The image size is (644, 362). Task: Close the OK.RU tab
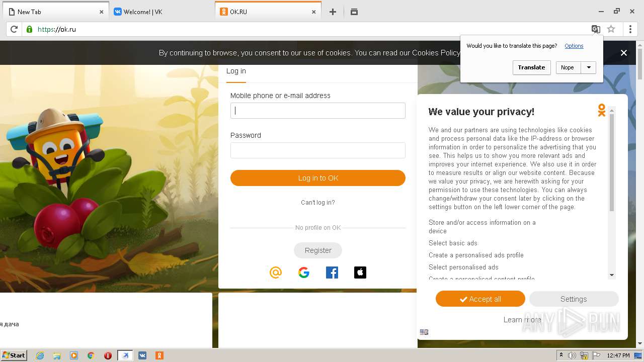coord(314,12)
